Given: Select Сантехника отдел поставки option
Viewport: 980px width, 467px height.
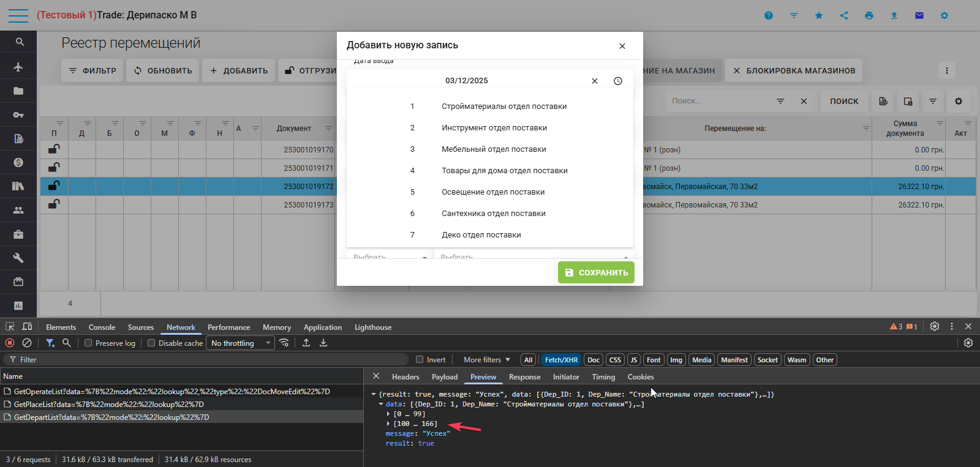Looking at the screenshot, I should 490,214.
